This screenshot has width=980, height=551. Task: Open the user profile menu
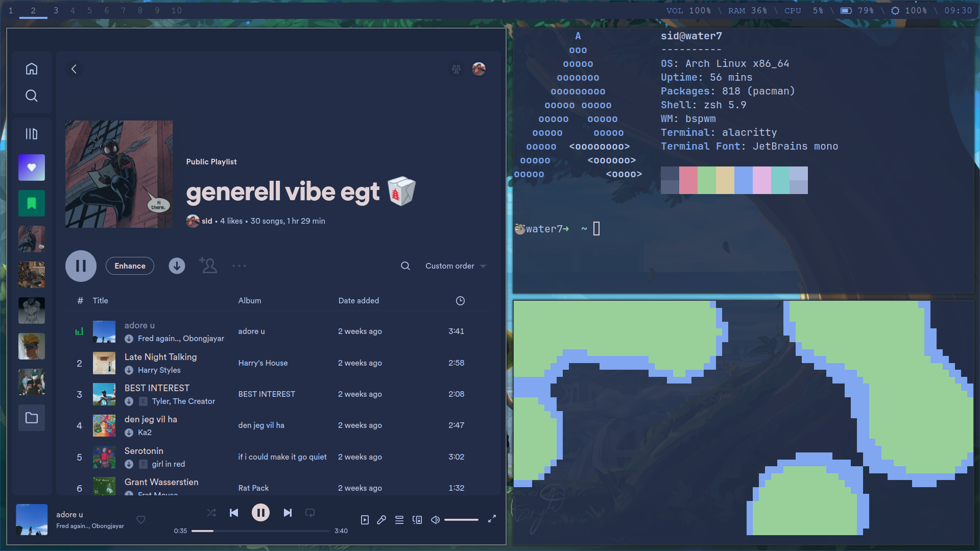click(479, 69)
